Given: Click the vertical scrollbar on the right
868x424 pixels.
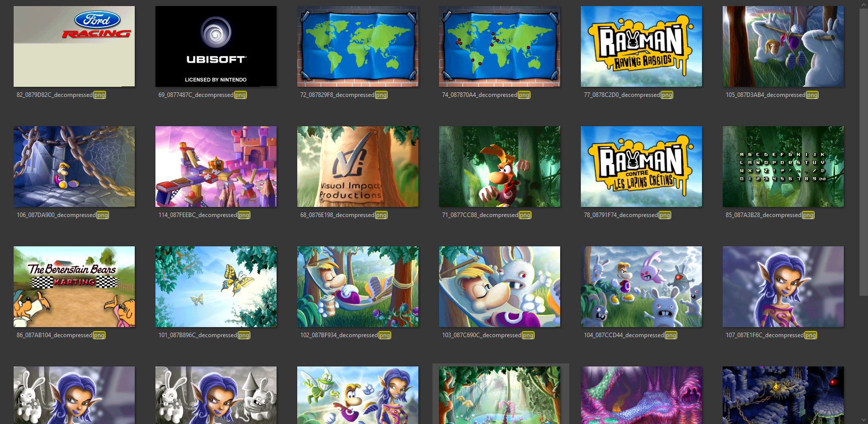Looking at the screenshot, I should coord(864,151).
